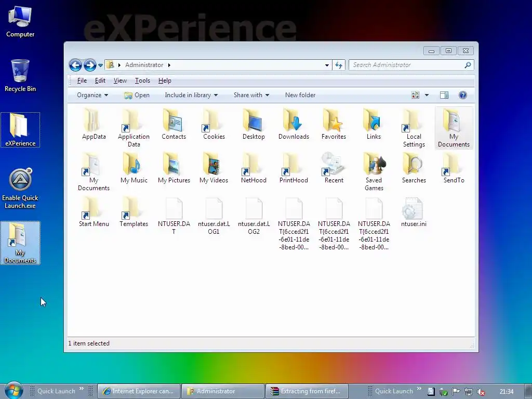Open the Include in library dropdown
Screen dimensions: 532x399
pyautogui.click(x=191, y=95)
